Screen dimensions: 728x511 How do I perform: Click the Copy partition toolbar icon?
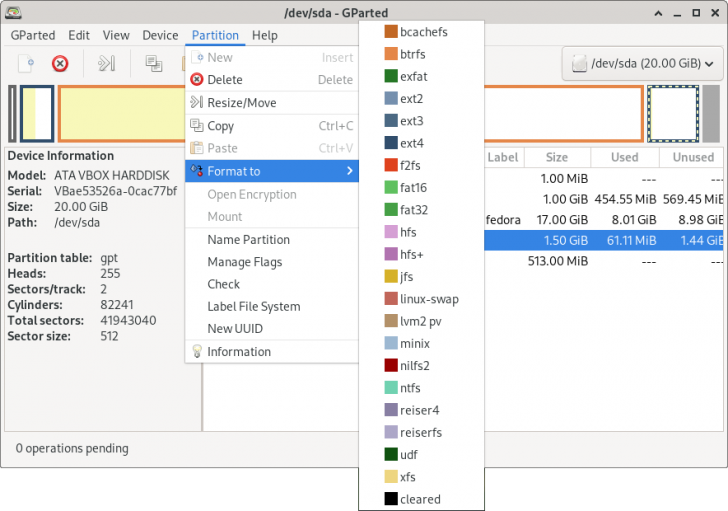coord(154,64)
